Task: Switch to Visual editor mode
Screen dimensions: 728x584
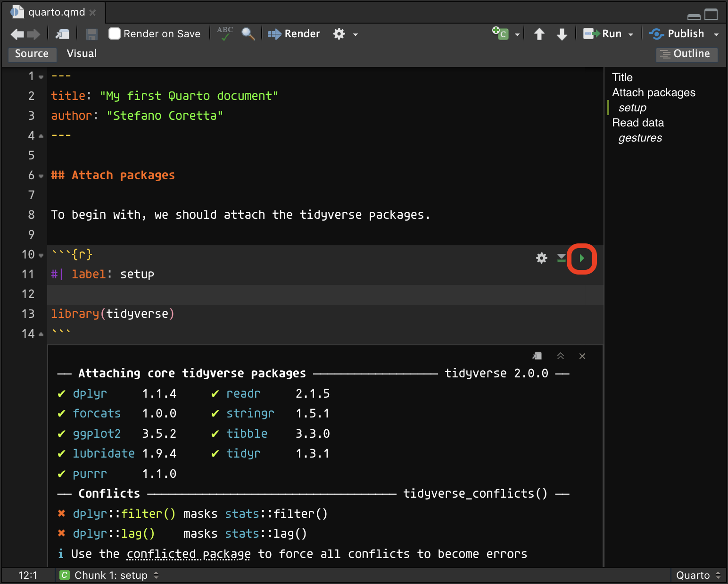Action: click(82, 54)
